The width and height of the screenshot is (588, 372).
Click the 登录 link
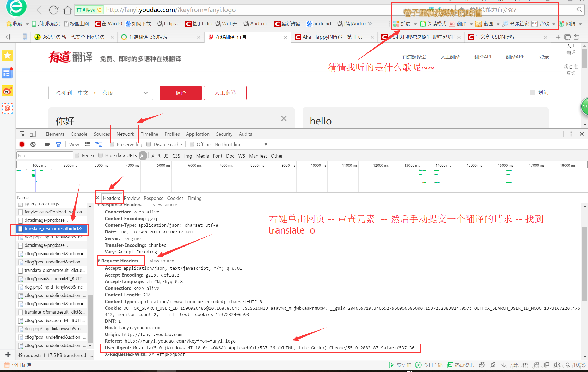(x=544, y=57)
